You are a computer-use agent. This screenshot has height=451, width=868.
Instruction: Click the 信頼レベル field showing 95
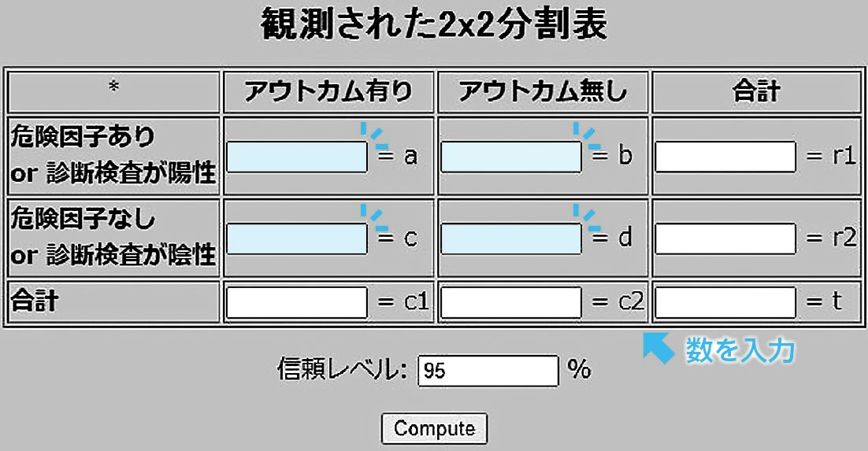[488, 371]
